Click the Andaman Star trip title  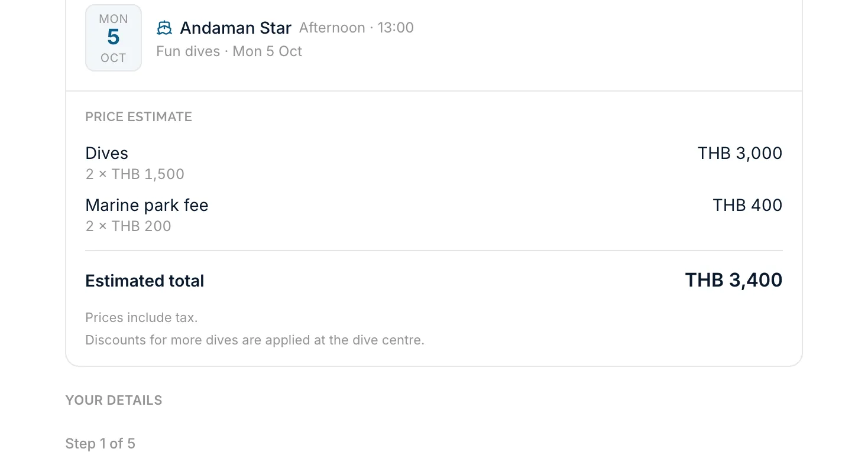(235, 28)
